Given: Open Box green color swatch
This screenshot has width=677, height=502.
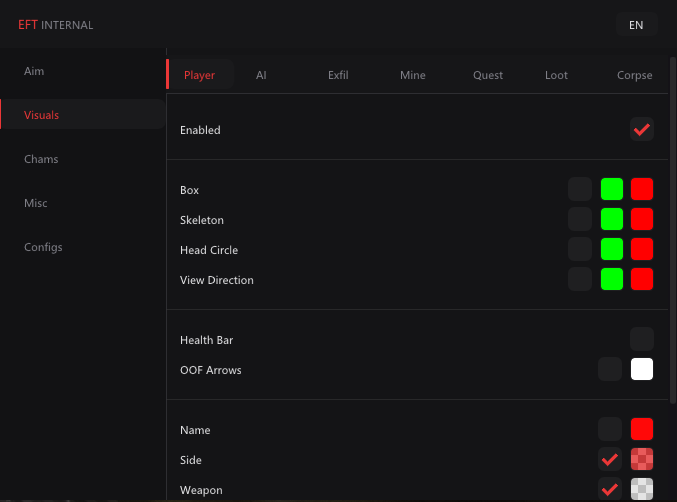Looking at the screenshot, I should (x=612, y=189).
